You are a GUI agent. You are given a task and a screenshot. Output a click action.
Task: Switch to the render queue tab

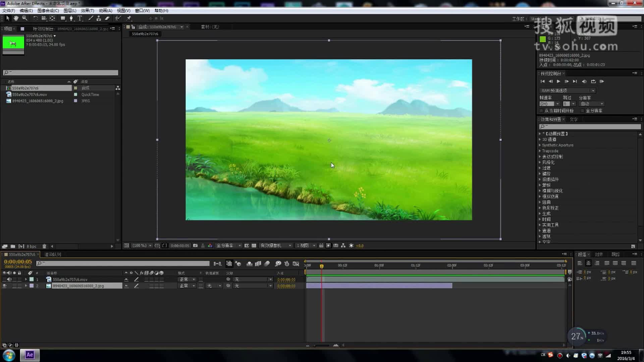click(x=53, y=254)
